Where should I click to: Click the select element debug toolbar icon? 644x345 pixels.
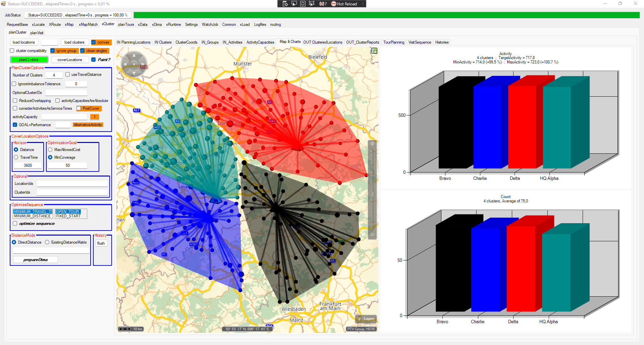294,4
